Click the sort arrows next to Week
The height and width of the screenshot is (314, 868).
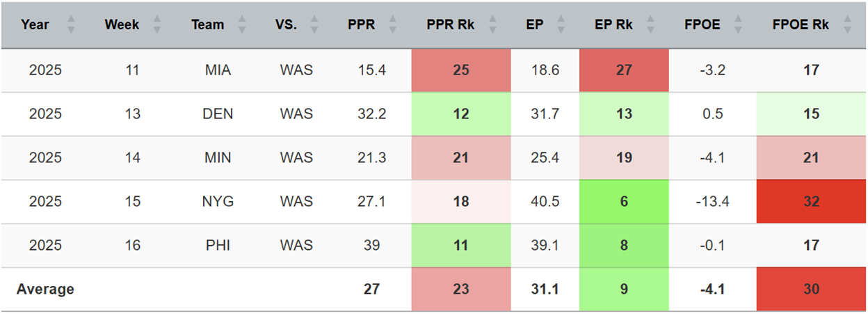tap(157, 25)
